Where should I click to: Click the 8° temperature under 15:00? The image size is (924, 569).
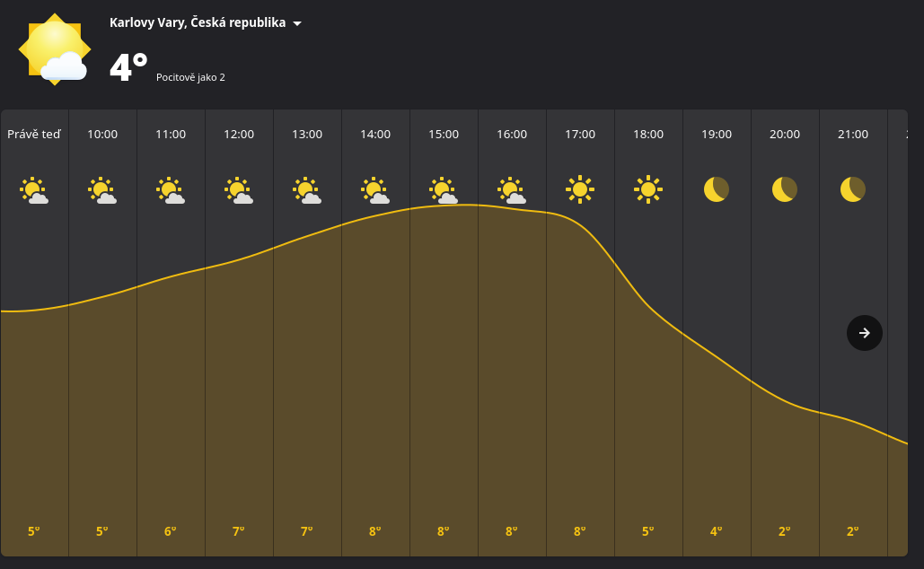pyautogui.click(x=444, y=531)
